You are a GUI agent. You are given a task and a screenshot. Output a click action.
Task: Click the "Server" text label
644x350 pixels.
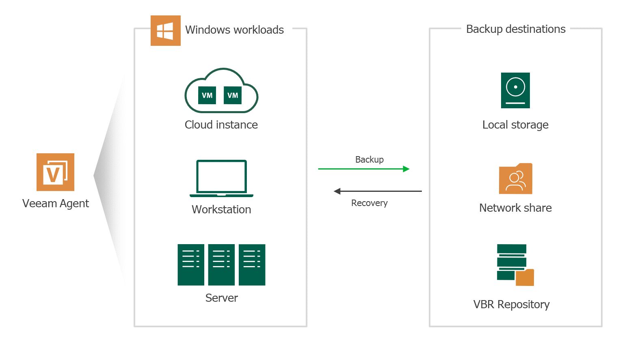pos(221,298)
